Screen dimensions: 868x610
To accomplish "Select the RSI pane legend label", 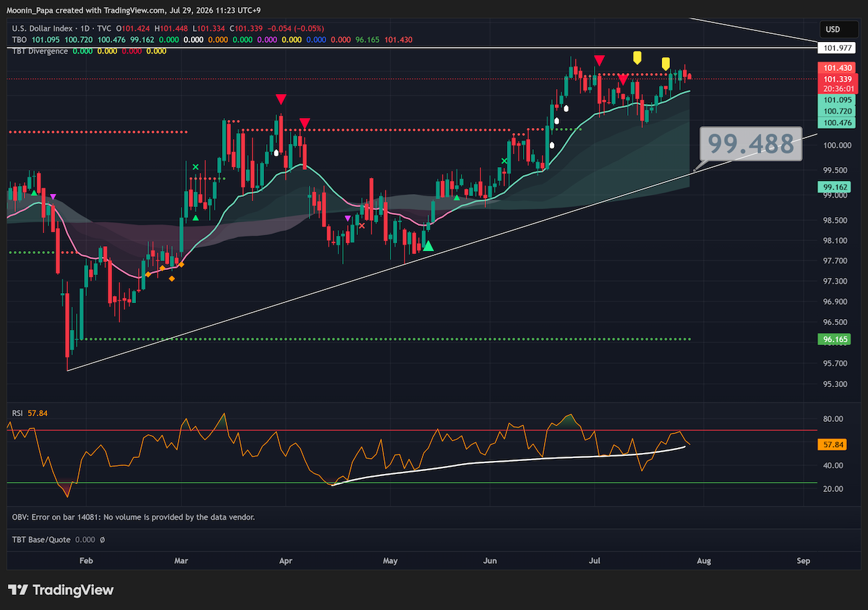I will pyautogui.click(x=17, y=413).
